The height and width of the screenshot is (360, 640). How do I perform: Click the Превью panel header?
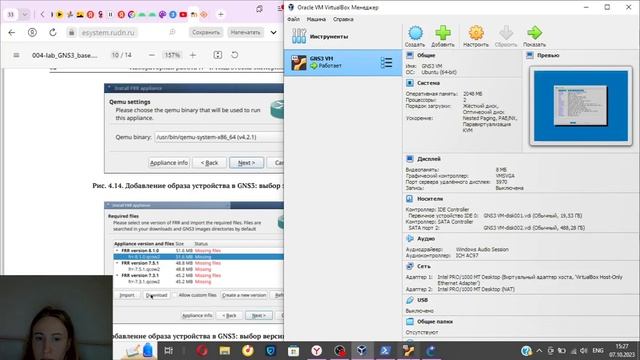(x=548, y=55)
